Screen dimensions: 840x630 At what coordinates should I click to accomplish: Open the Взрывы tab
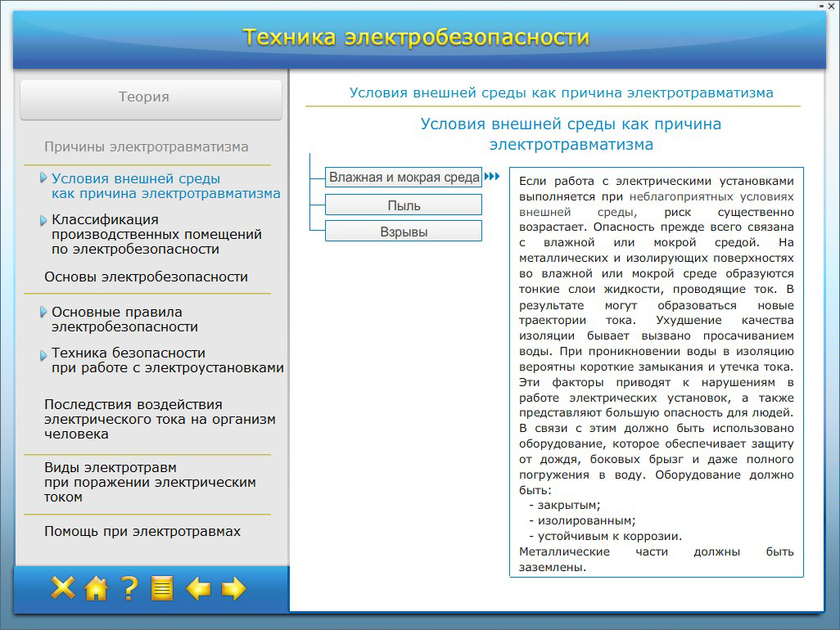click(404, 232)
